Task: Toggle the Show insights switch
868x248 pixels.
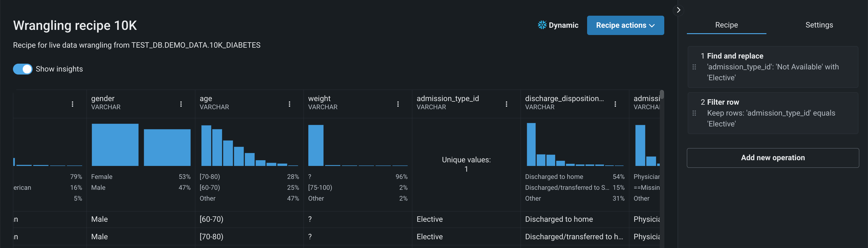Action: point(23,69)
